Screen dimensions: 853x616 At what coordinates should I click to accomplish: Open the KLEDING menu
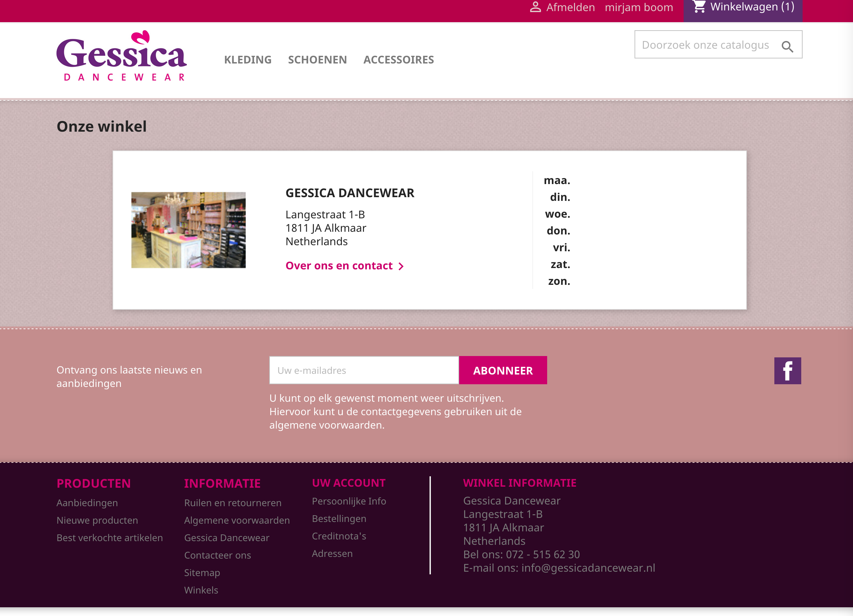(x=247, y=59)
